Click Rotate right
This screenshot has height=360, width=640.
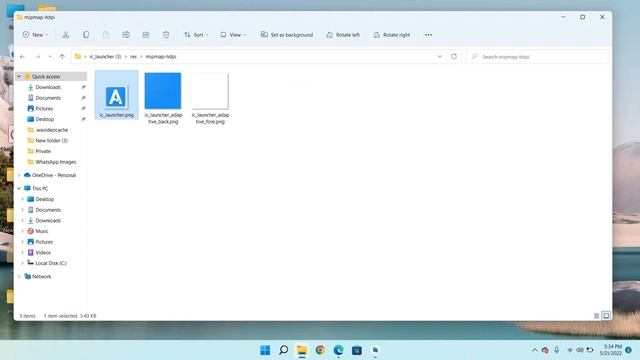tap(391, 35)
